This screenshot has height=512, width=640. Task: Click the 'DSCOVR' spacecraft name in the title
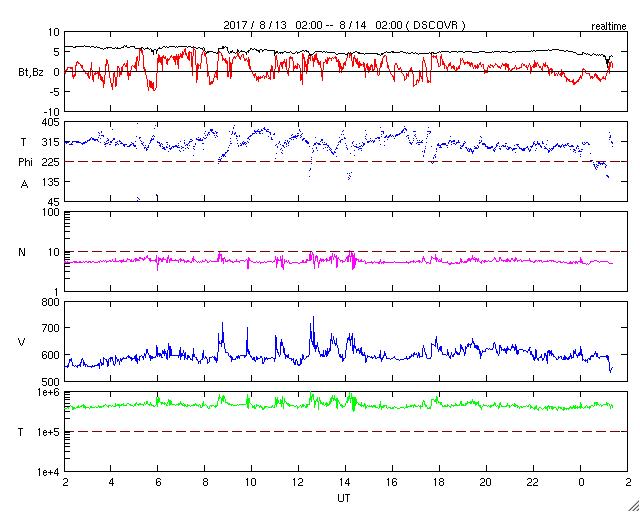click(437, 25)
